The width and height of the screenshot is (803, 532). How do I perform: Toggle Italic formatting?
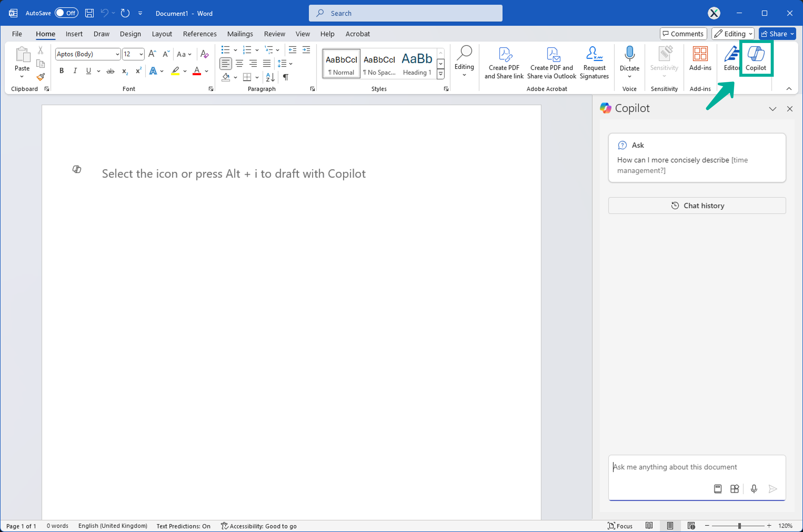point(75,71)
